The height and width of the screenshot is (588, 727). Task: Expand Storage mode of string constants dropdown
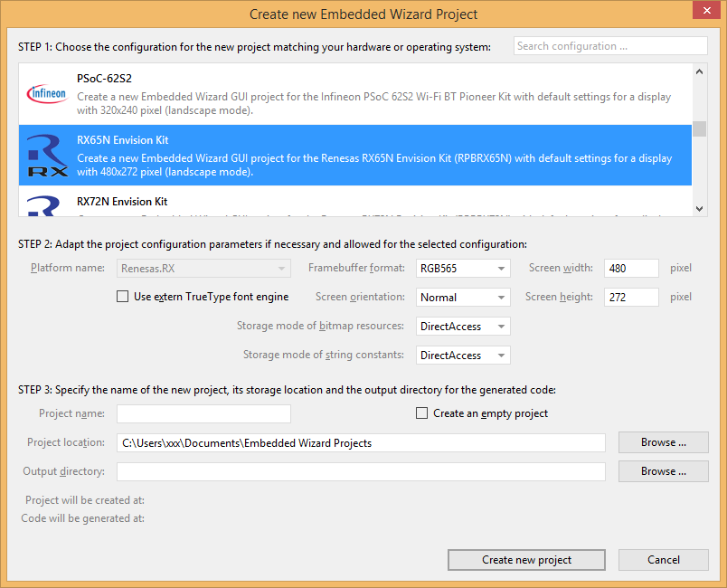(463, 356)
